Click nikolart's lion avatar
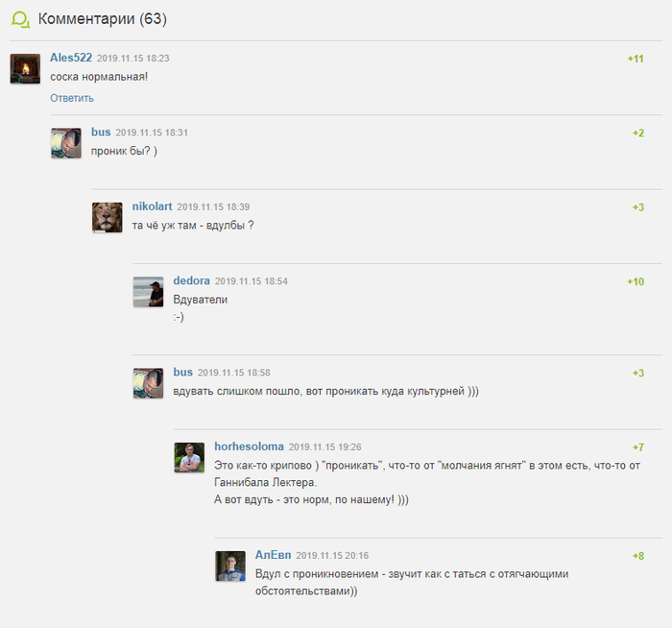Viewport: 672px width, 628px height. pyautogui.click(x=108, y=217)
